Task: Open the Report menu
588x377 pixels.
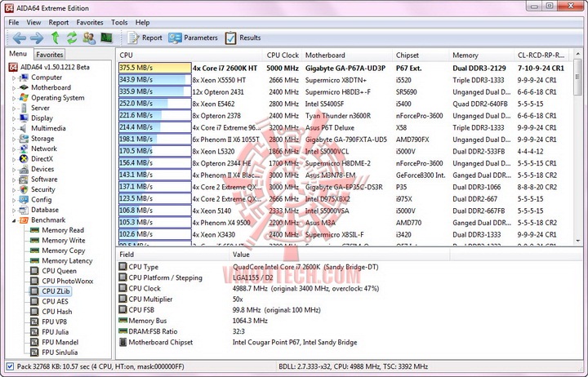Action: 59,23
